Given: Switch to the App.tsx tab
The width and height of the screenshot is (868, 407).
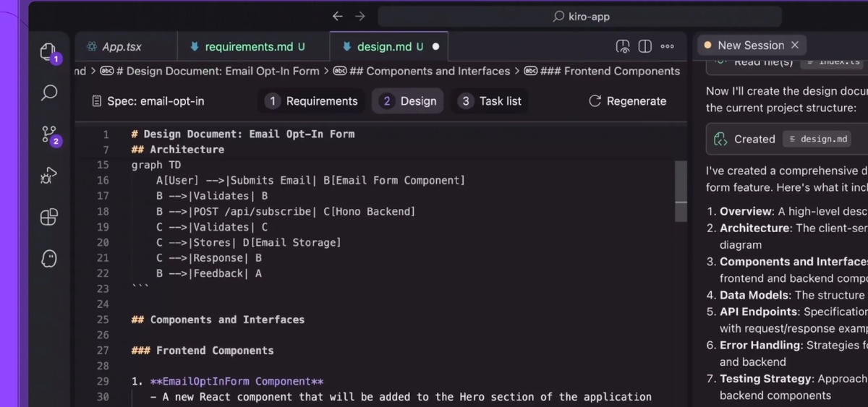Looking at the screenshot, I should pyautogui.click(x=126, y=46).
